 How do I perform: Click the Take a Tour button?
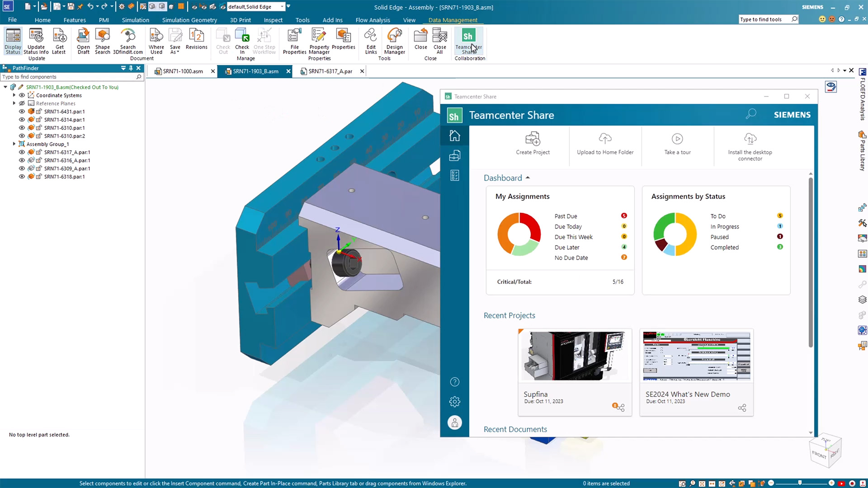(677, 143)
